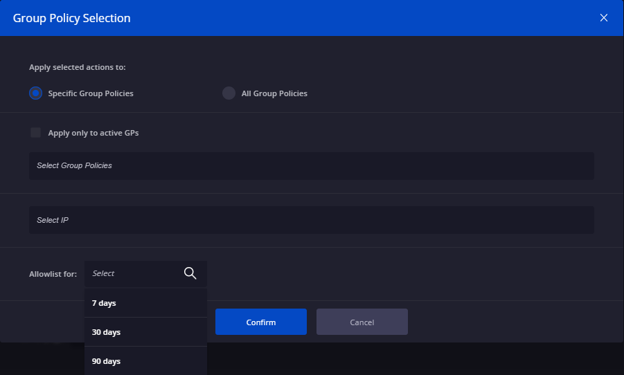The height and width of the screenshot is (375, 624).
Task: Choose 30 days from the allowlist options
Action: 145,332
